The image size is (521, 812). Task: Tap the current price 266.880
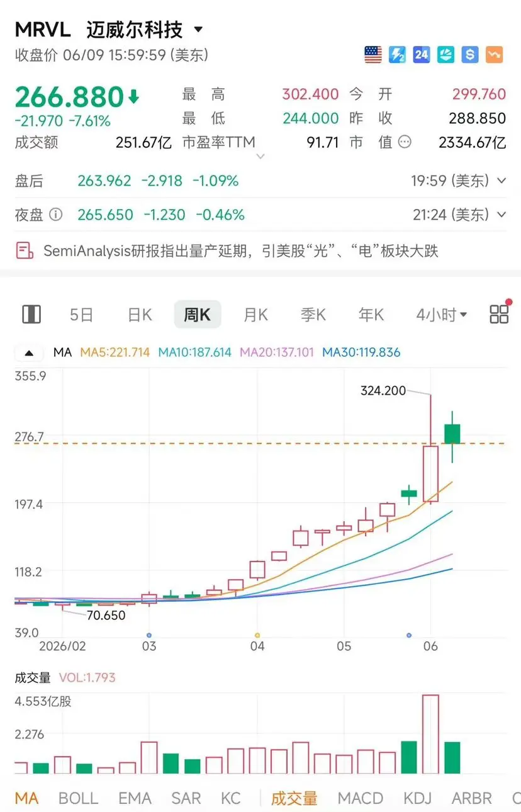click(69, 98)
